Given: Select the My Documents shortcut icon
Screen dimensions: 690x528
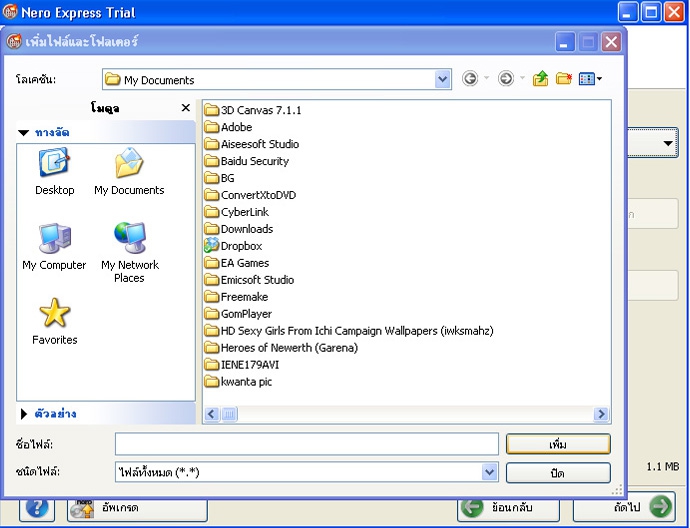Looking at the screenshot, I should coord(129,163).
